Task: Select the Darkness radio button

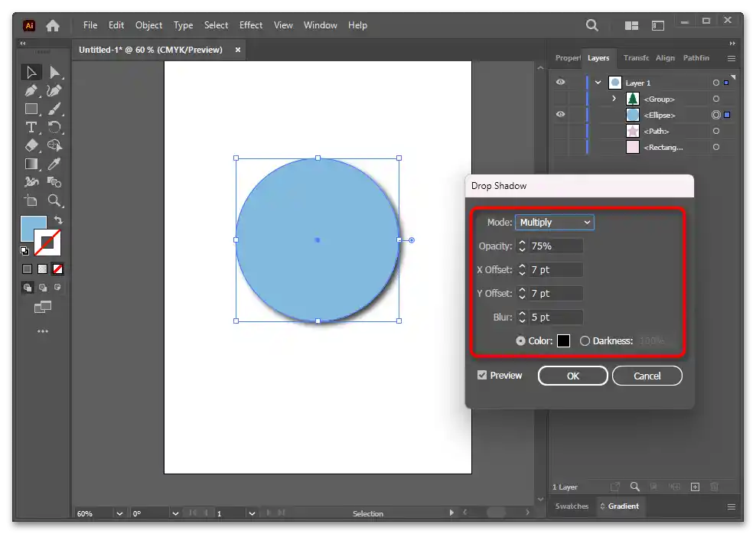Action: [x=585, y=341]
